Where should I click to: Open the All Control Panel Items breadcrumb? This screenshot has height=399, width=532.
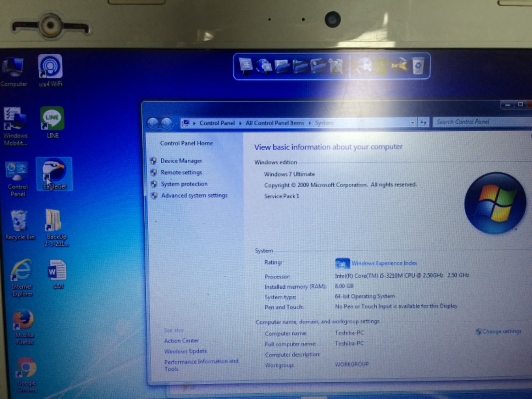(x=275, y=123)
